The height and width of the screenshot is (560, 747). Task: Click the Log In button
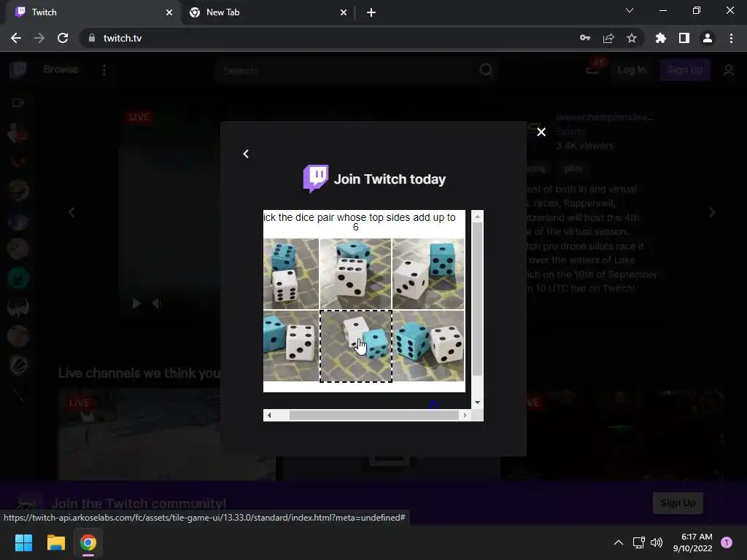[631, 70]
